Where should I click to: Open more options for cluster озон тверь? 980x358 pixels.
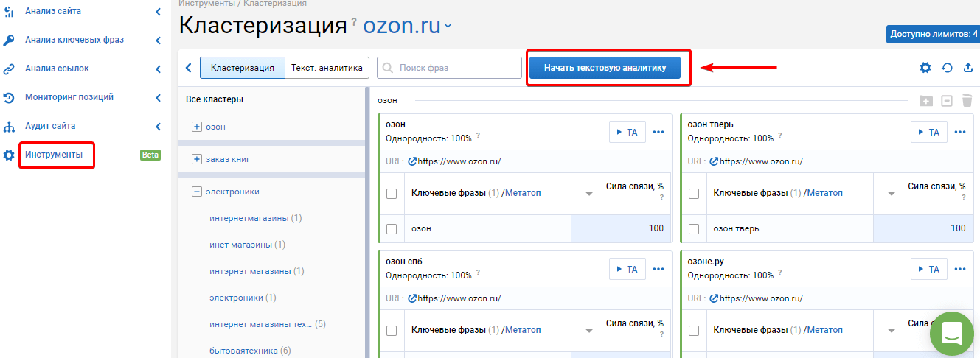coord(960,132)
